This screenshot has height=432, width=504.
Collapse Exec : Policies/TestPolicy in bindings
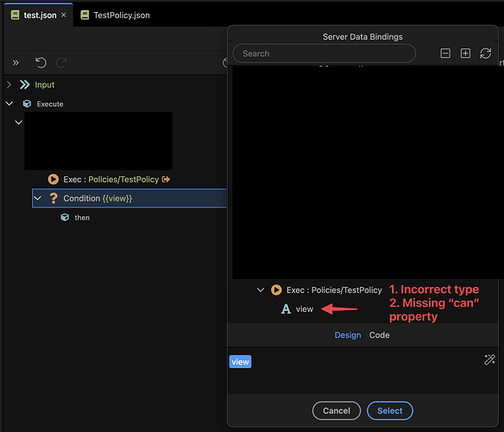coord(261,290)
